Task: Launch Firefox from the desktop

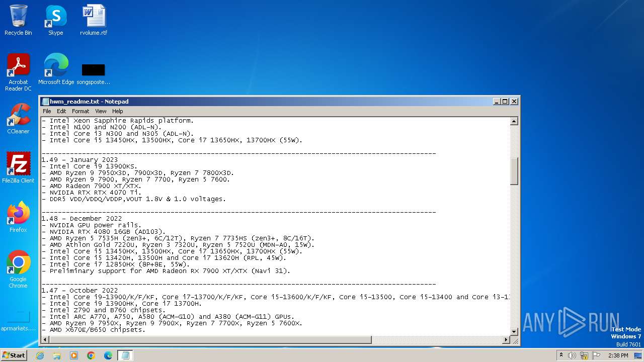Action: click(x=18, y=217)
